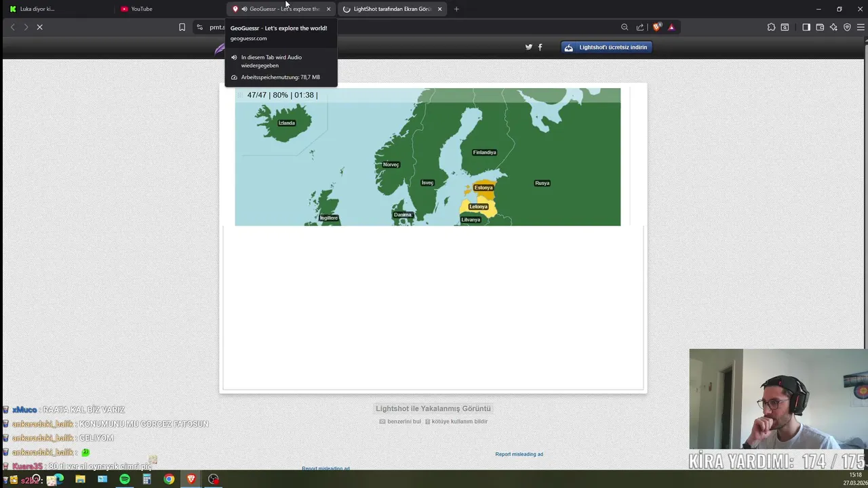The width and height of the screenshot is (868, 488).
Task: Open Google Chrome from the taskbar
Action: pyautogui.click(x=169, y=479)
